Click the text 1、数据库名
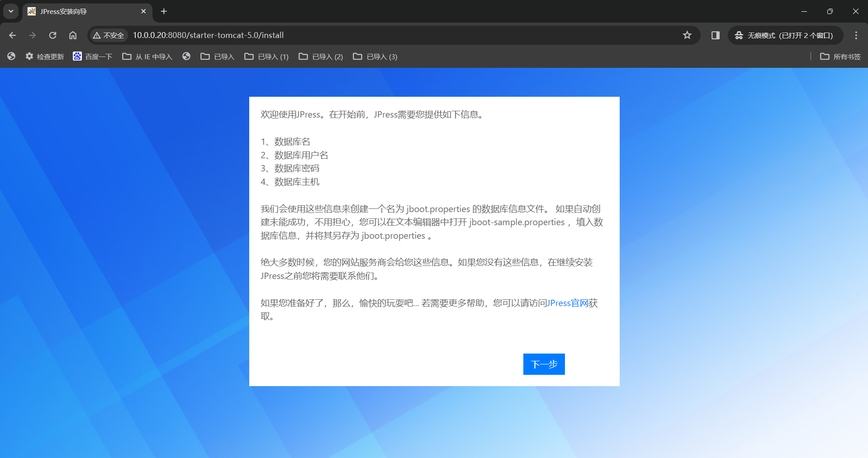The width and height of the screenshot is (868, 458). point(285,142)
